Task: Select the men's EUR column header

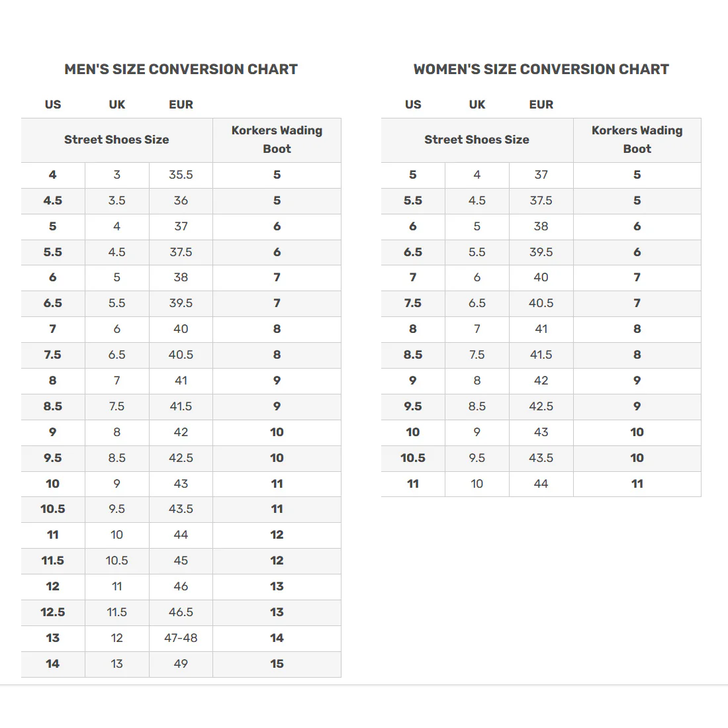Action: tap(181, 105)
